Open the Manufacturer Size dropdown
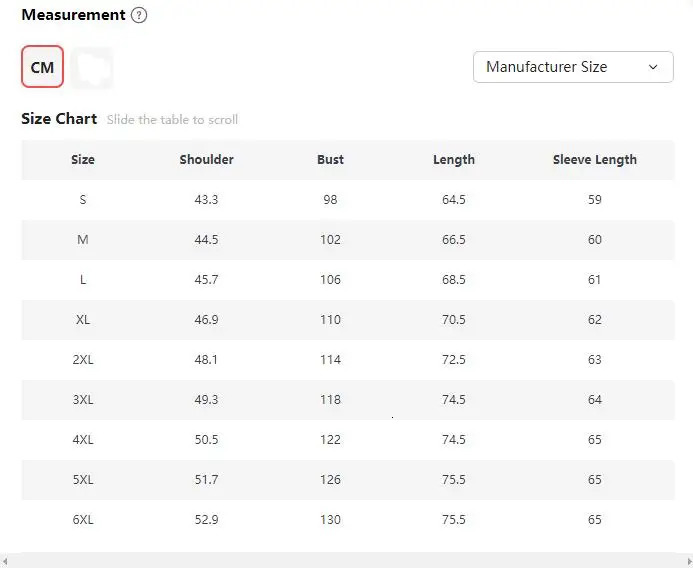This screenshot has width=693, height=568. [573, 67]
